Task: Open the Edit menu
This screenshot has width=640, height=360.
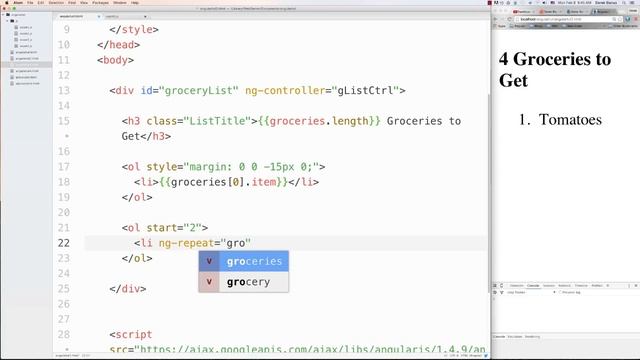Action: pos(41,2)
